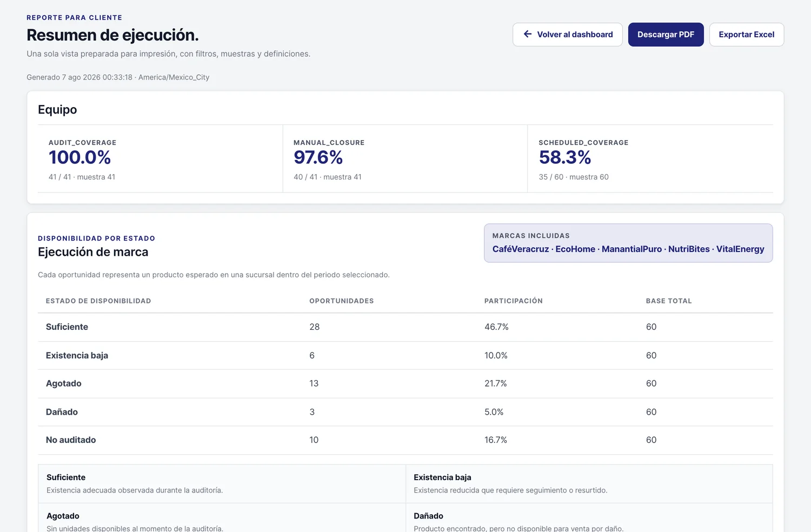
Task: Click the Existencia baja definition card
Action: coord(589,484)
